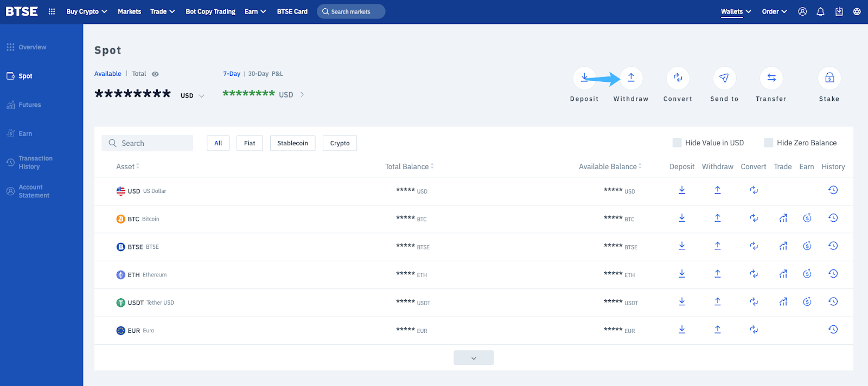The width and height of the screenshot is (868, 386).
Task: Open Earn in sidebar
Action: 20,133
